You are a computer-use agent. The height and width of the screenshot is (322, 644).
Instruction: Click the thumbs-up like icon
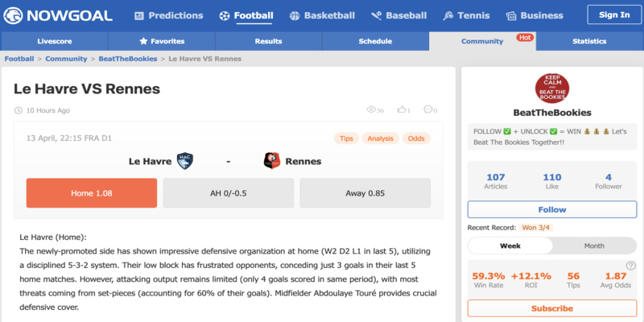[x=400, y=110]
